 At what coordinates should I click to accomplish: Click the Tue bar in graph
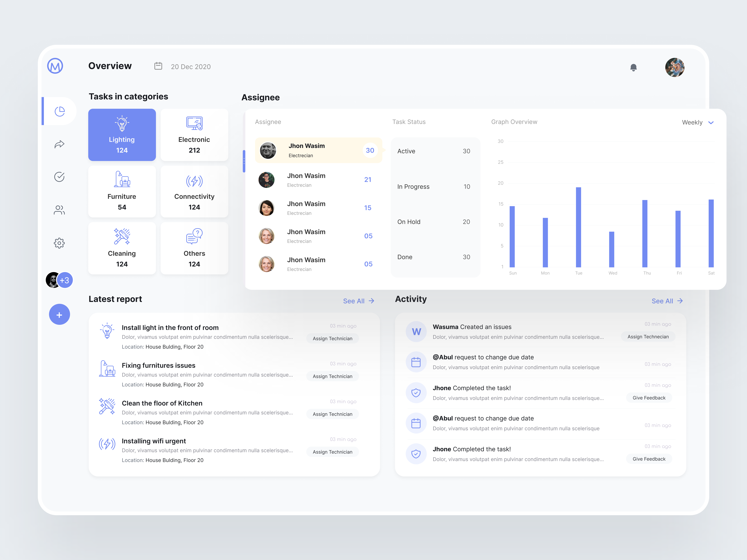[x=578, y=227]
